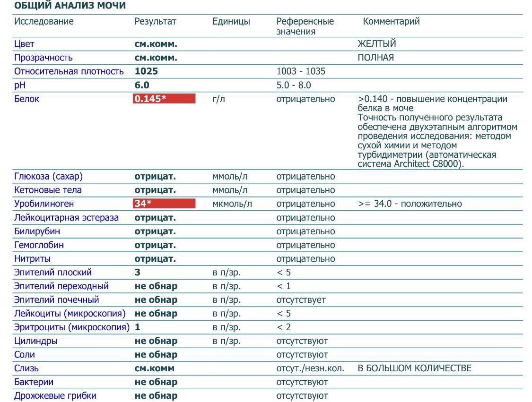Select the result value '1025'

click(x=146, y=71)
